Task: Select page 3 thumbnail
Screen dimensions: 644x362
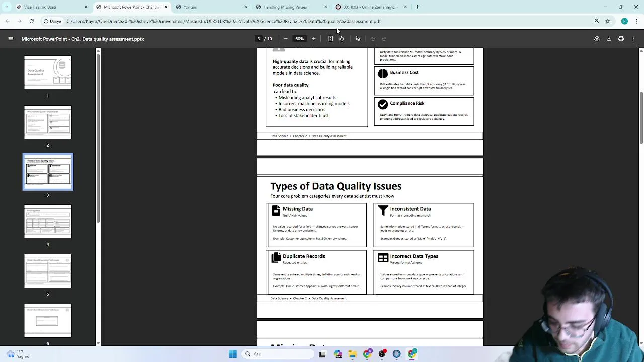Action: [x=48, y=172]
